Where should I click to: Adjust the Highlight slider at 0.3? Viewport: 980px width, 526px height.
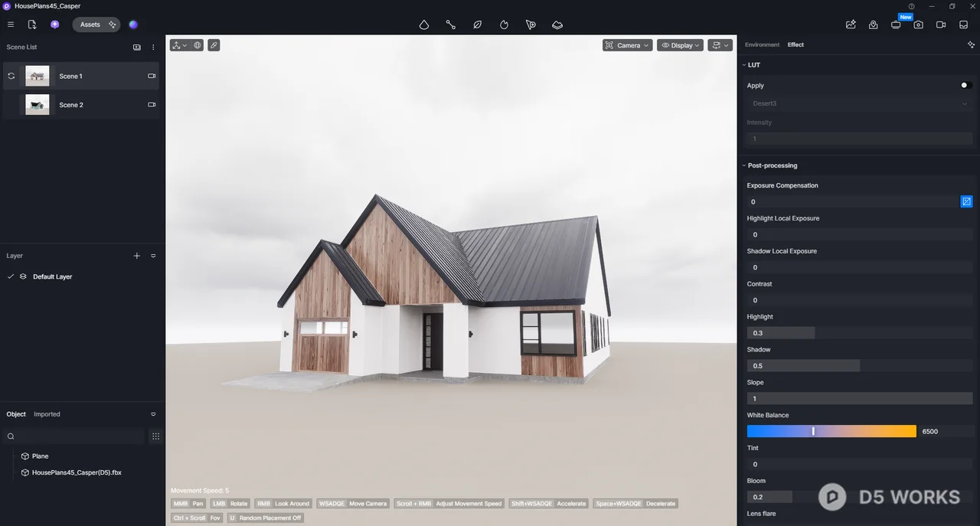pyautogui.click(x=860, y=333)
